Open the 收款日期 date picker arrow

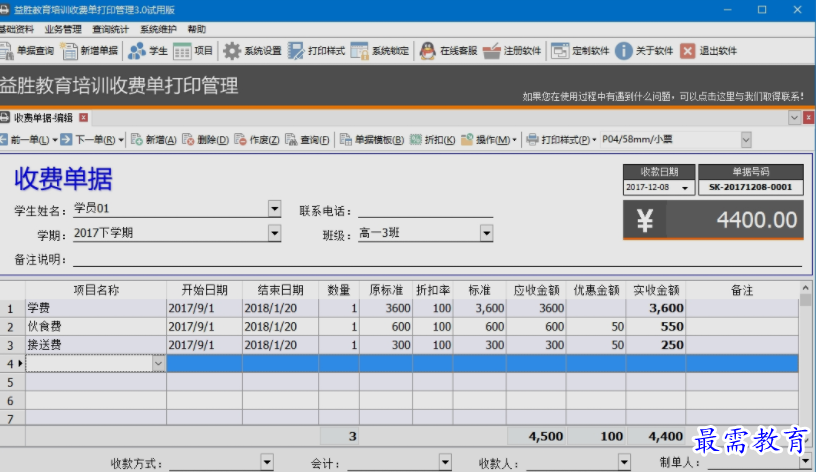(x=685, y=188)
